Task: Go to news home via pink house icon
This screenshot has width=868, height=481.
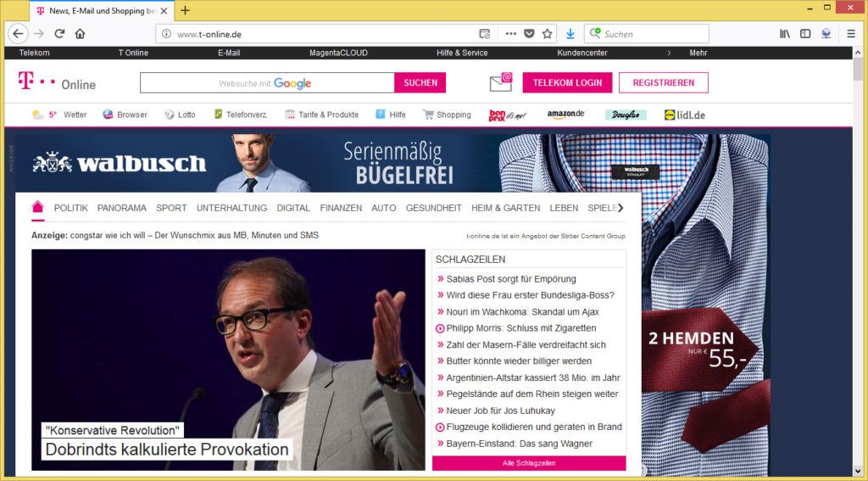Action: (x=37, y=207)
